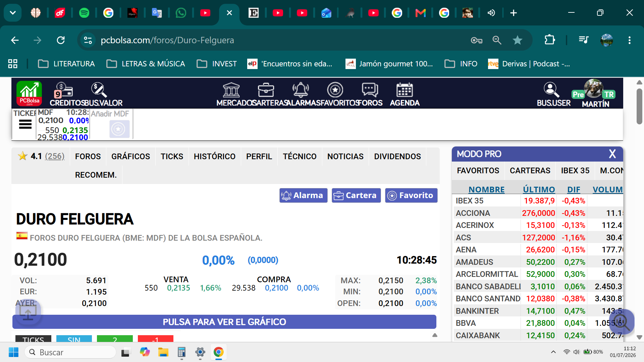Switch to the PERFIL tab
Screen dimensions: 644x362
[259, 157]
